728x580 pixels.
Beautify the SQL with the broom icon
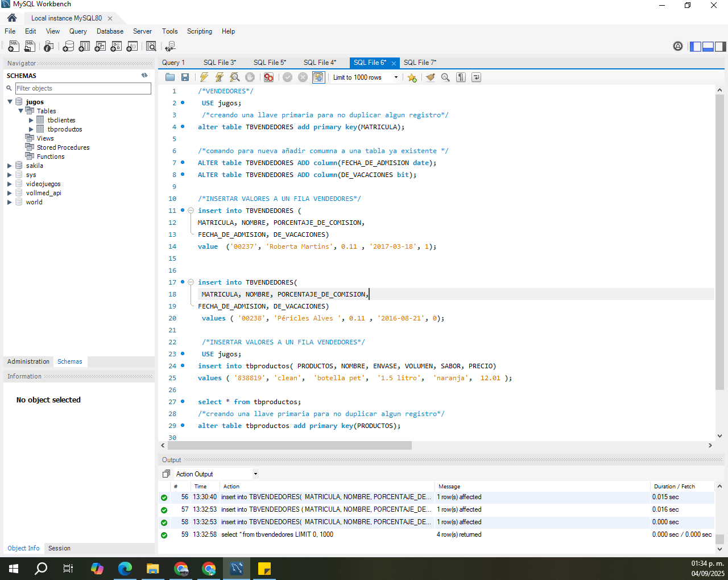pos(431,77)
